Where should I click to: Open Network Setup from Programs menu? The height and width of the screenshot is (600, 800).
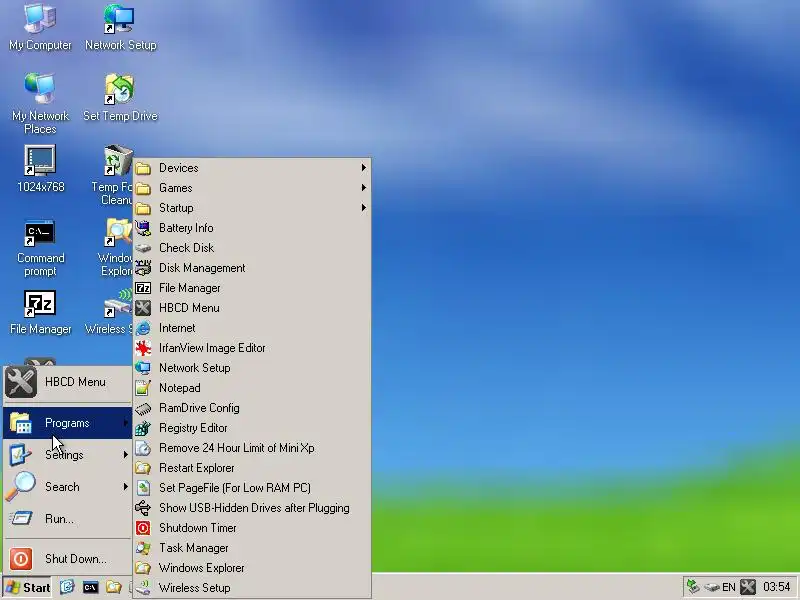(252, 368)
